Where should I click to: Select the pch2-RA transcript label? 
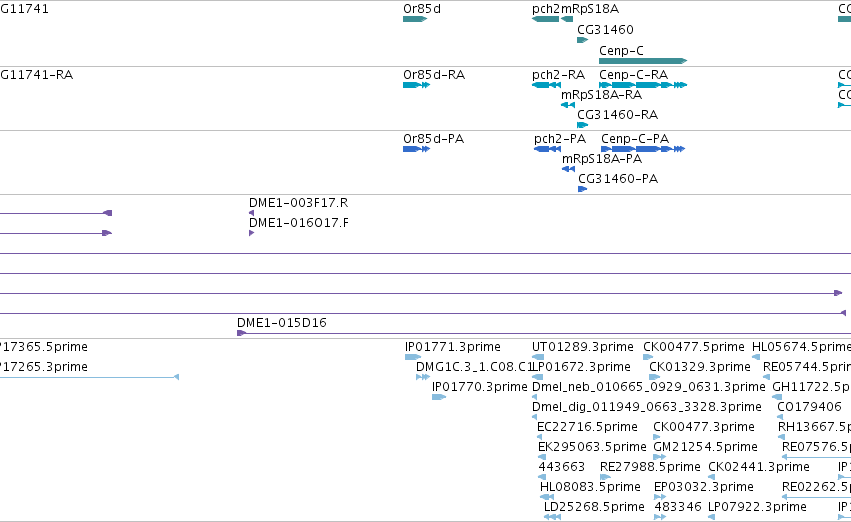click(x=558, y=75)
